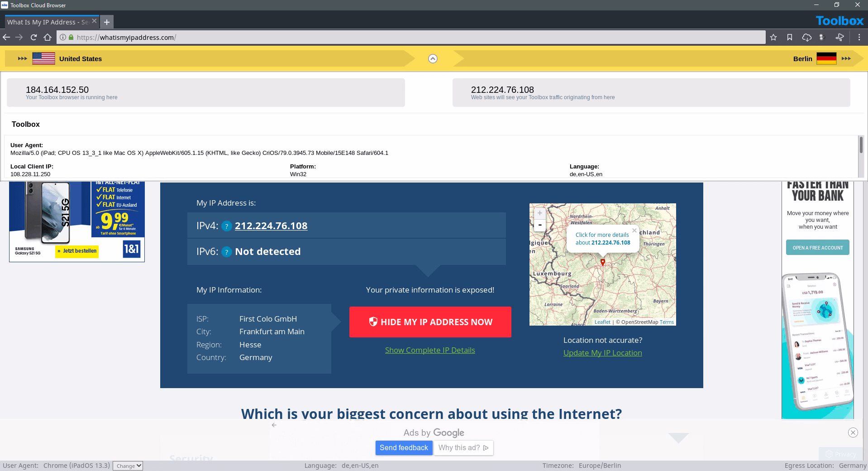Click the back arrow in the ad overlay

coord(274,425)
